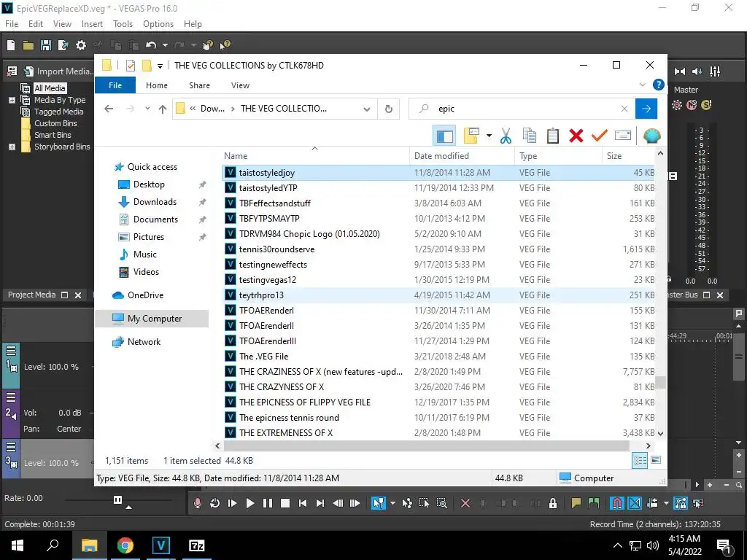Expand the Storyboard Bins node

click(x=12, y=147)
